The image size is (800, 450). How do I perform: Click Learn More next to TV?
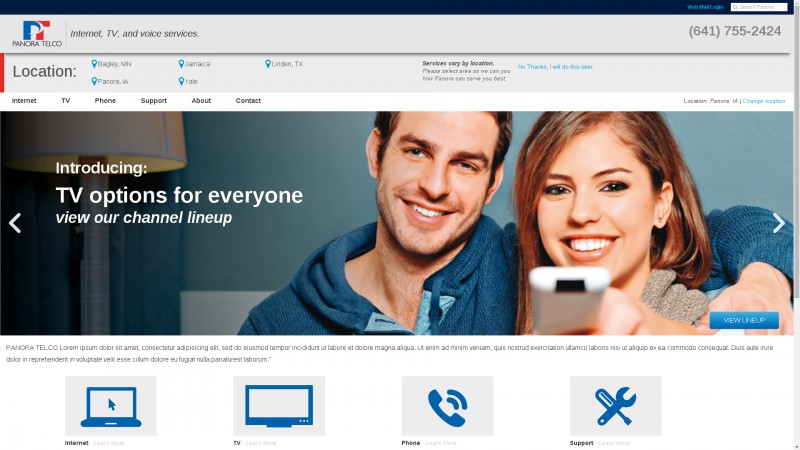(261, 443)
